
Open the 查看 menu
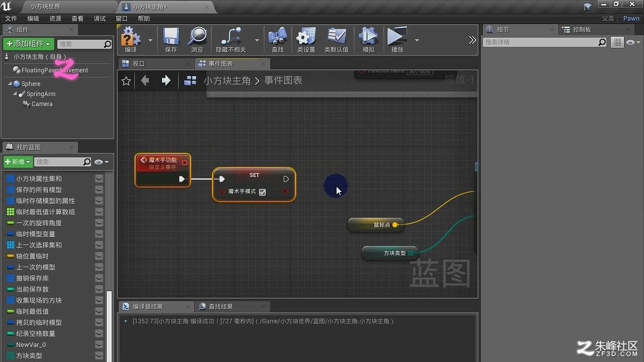tap(77, 19)
